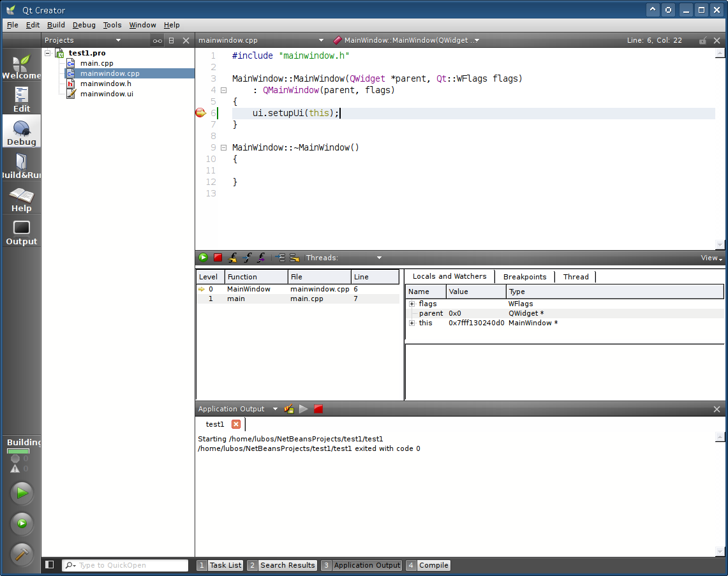Screen dimensions: 728x576
Task: Click next-instruction icon before Threads label
Action: (x=294, y=258)
